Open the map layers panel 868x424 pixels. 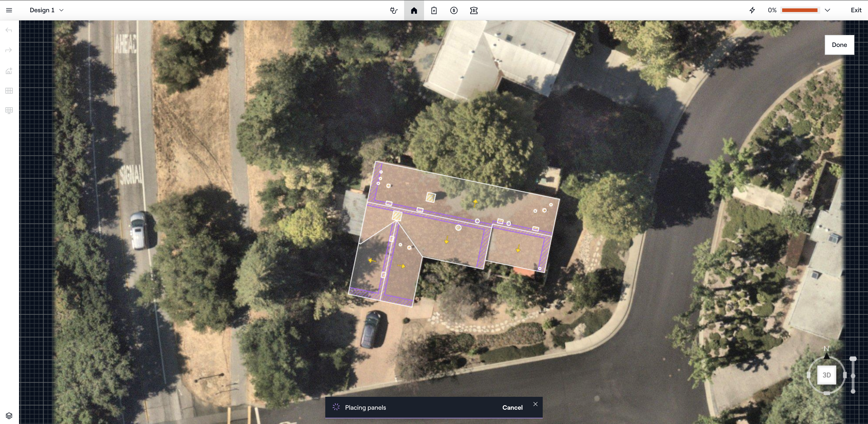[9, 416]
